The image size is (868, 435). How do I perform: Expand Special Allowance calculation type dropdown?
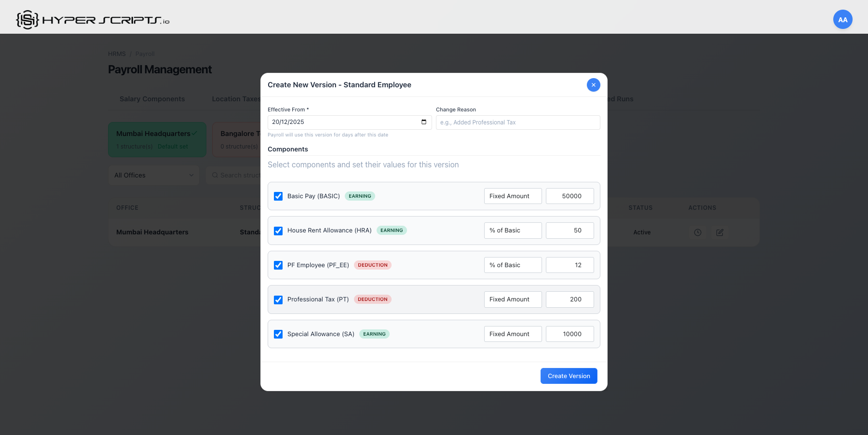click(513, 334)
